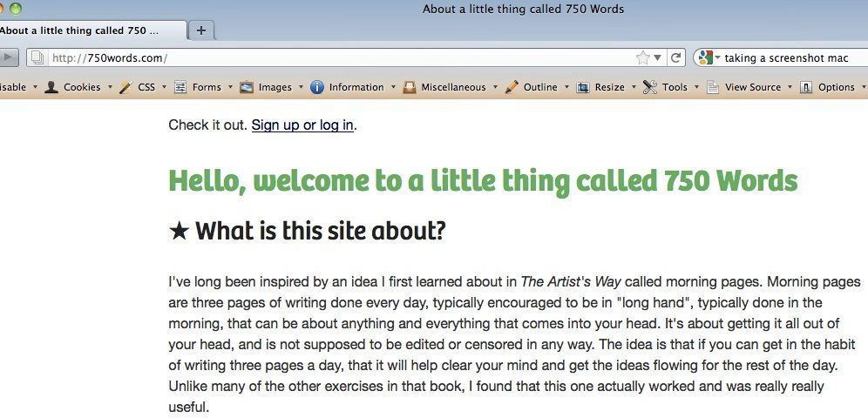Open the Google search engine dropdown

click(x=709, y=57)
